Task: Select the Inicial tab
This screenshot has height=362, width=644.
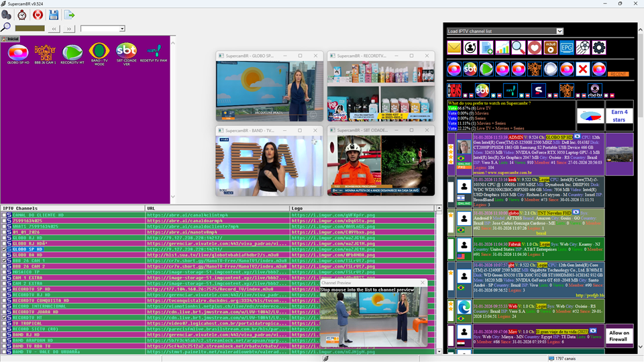Action: pos(13,39)
